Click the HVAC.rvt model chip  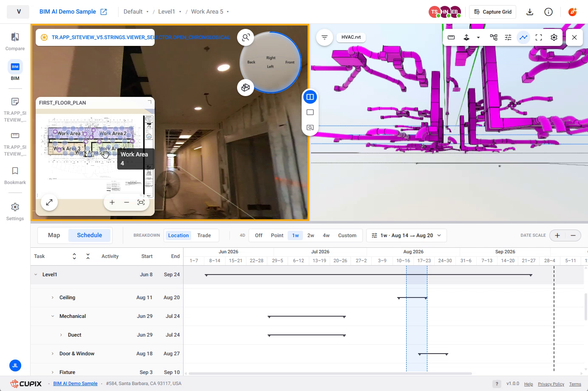point(351,37)
